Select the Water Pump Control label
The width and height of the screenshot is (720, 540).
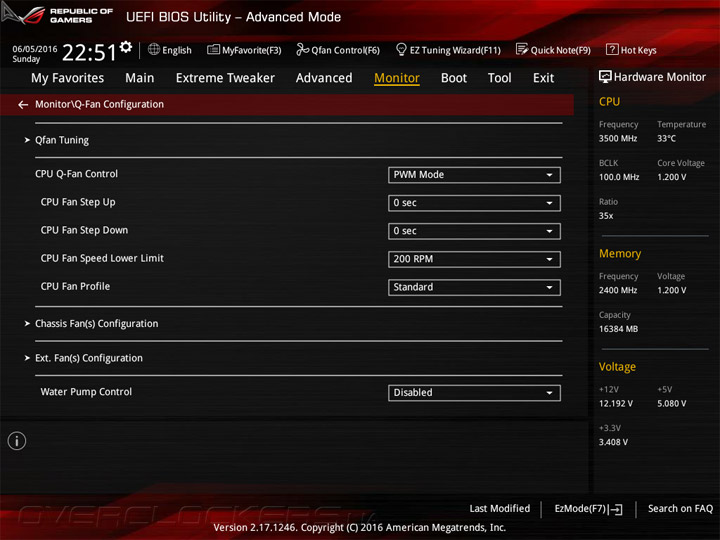[86, 392]
